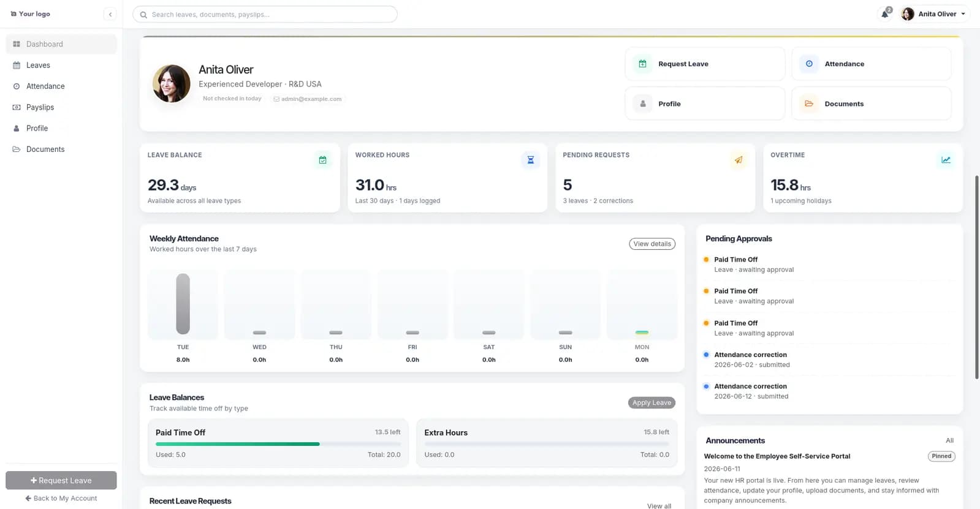Click the sidebar Request Leave button
This screenshot has height=509, width=980.
point(61,480)
